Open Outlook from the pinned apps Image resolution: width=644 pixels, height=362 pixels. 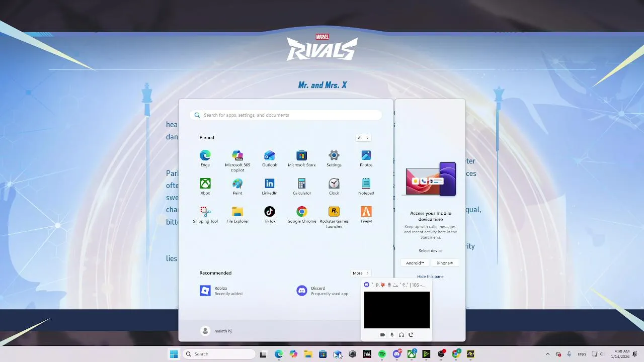click(270, 158)
